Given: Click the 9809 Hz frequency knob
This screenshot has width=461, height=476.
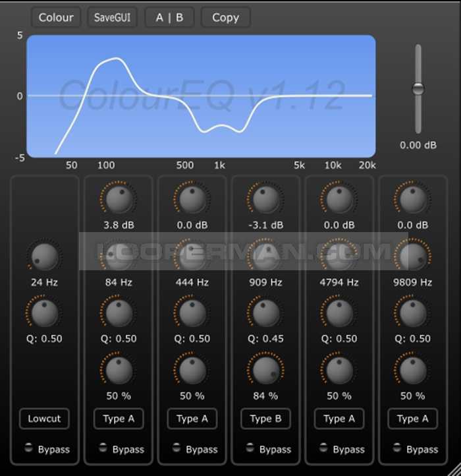Looking at the screenshot, I should point(413,257).
